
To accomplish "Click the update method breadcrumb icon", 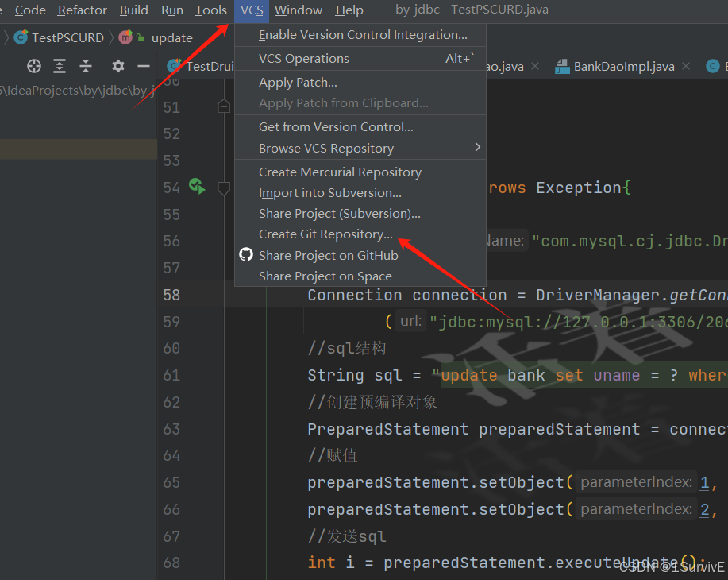I will pos(125,37).
